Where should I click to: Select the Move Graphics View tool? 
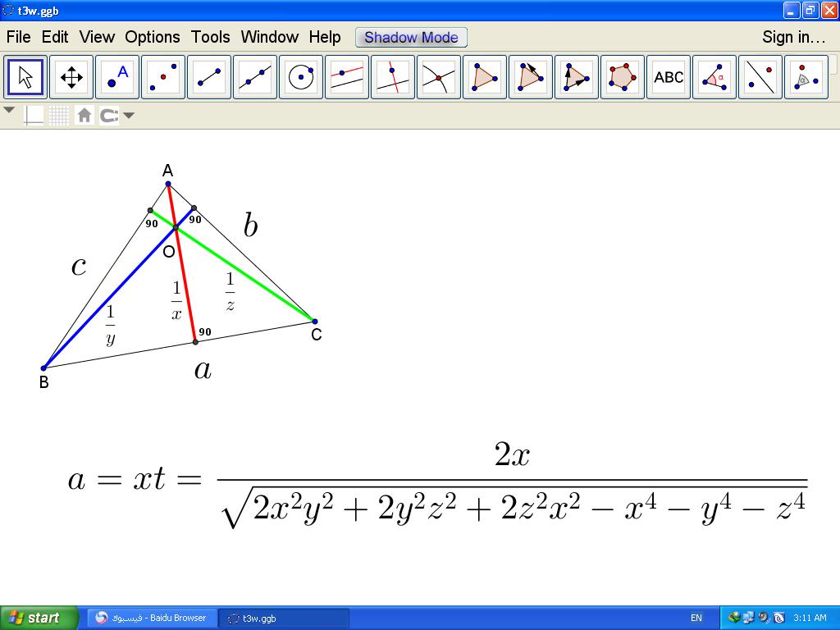coord(71,78)
